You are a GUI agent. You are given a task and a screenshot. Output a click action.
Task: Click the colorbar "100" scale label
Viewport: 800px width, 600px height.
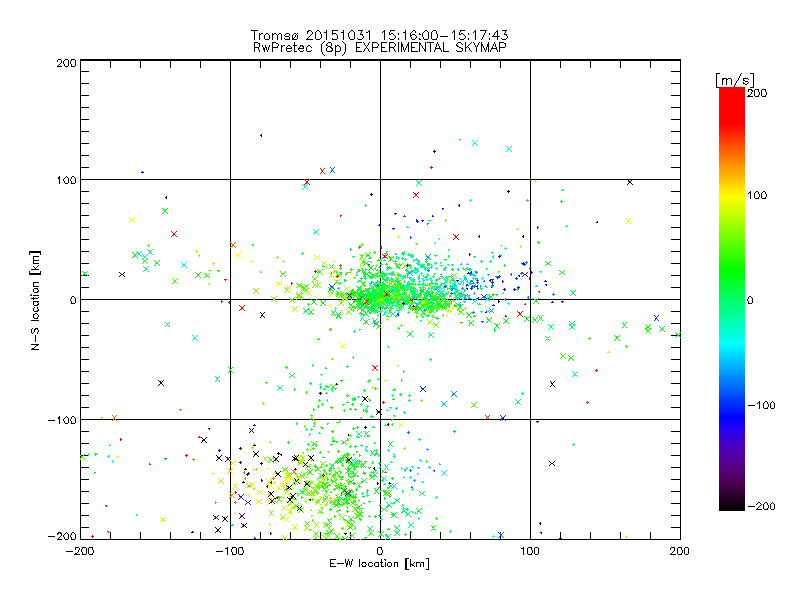click(757, 195)
